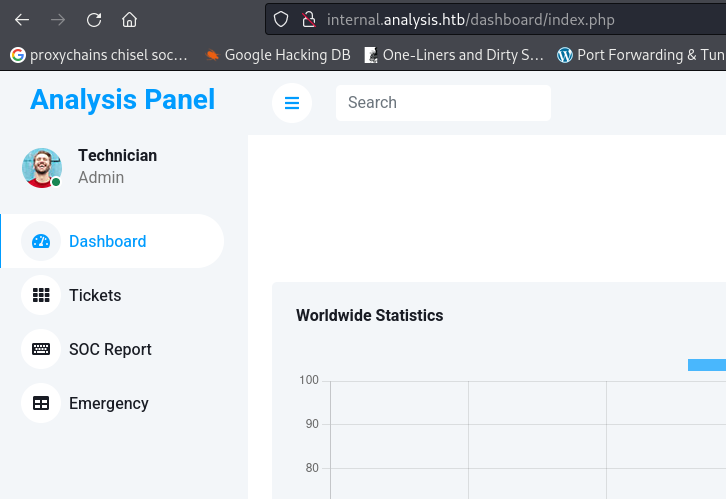Open the Port Forwarding & Tunneling bookmark
Screen dimensions: 726x499
(x=641, y=55)
